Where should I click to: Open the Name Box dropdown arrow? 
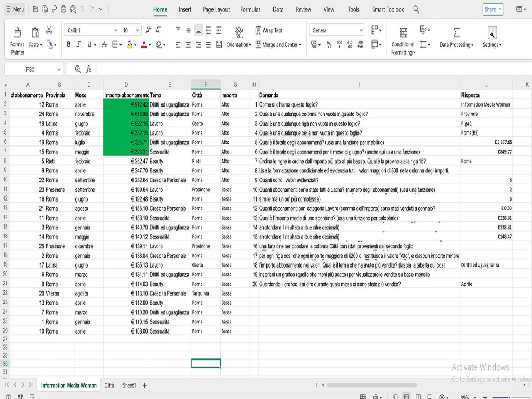point(59,69)
